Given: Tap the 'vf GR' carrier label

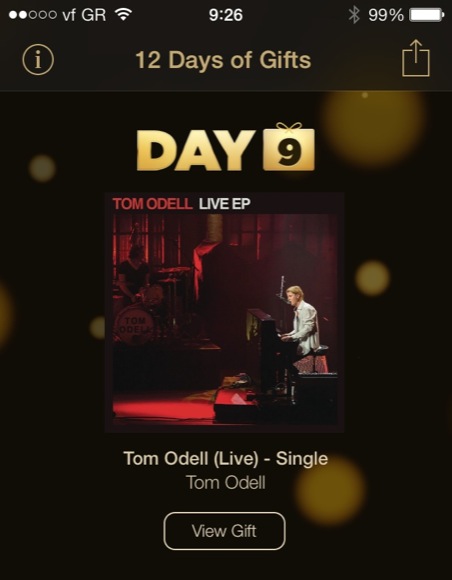Looking at the screenshot, I should 84,15.
